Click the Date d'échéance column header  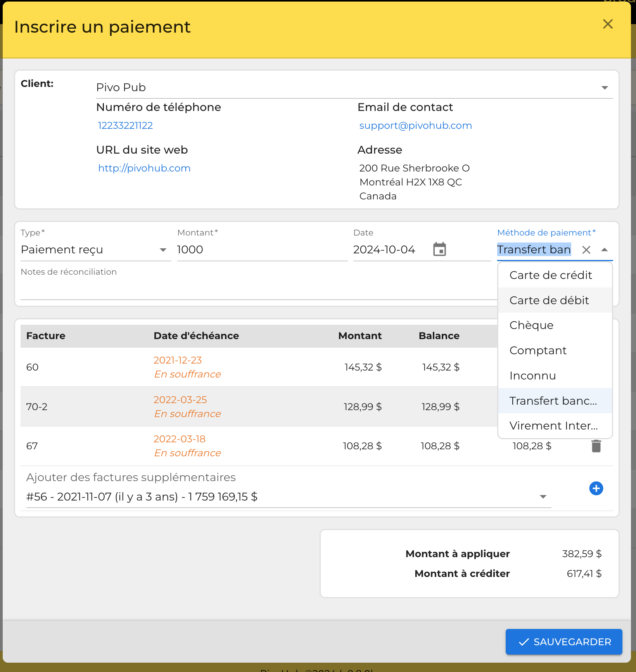[196, 336]
